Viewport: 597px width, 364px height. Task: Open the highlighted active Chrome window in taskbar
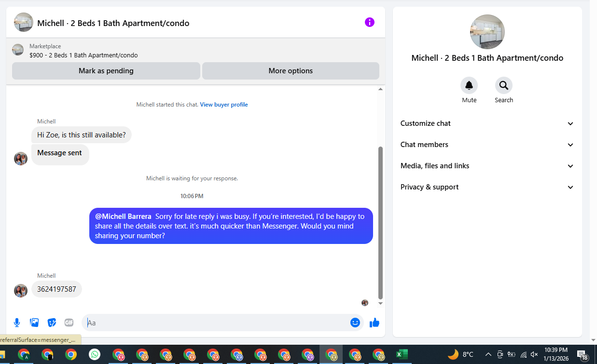click(331, 355)
